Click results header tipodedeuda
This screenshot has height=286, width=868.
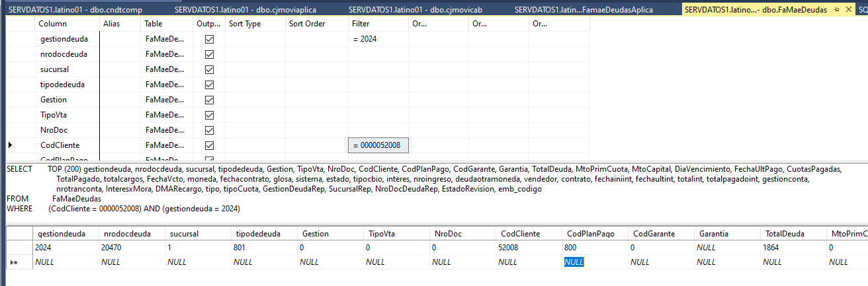tap(264, 234)
